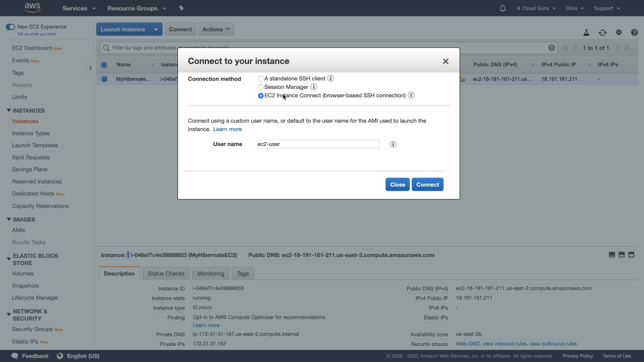Open table settings gear icon
Image resolution: width=644 pixels, height=362 pixels.
[x=619, y=33]
